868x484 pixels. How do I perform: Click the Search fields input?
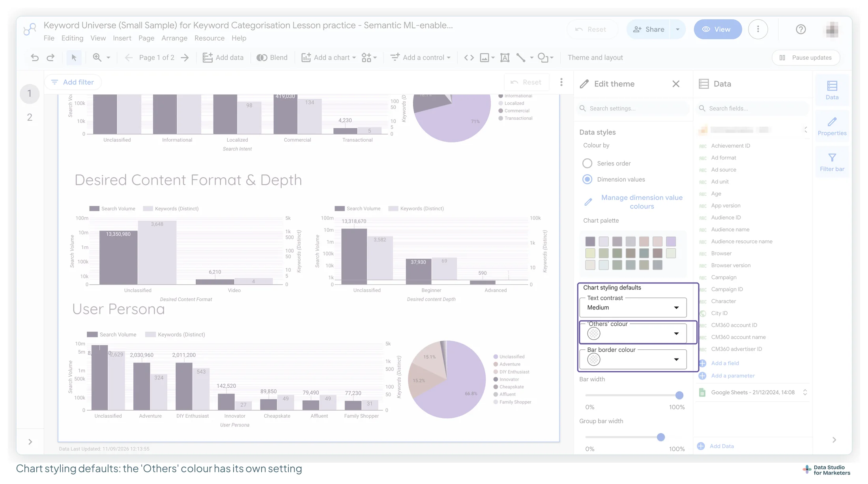pyautogui.click(x=753, y=108)
